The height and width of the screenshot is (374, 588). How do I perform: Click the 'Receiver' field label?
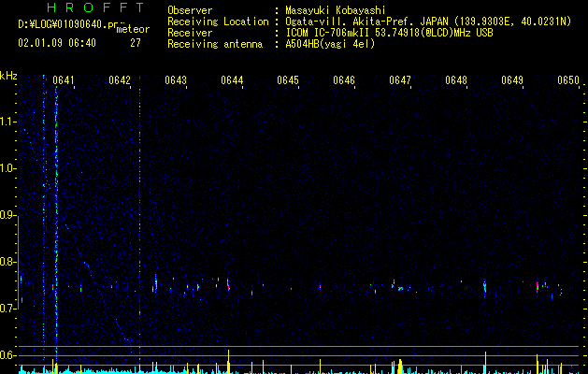(190, 33)
